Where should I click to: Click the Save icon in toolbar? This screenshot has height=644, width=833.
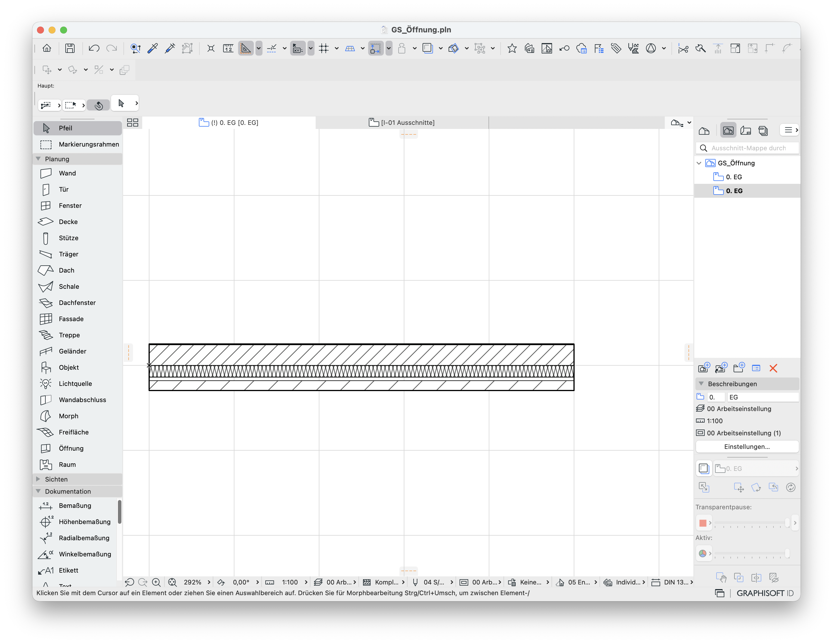pos(70,49)
